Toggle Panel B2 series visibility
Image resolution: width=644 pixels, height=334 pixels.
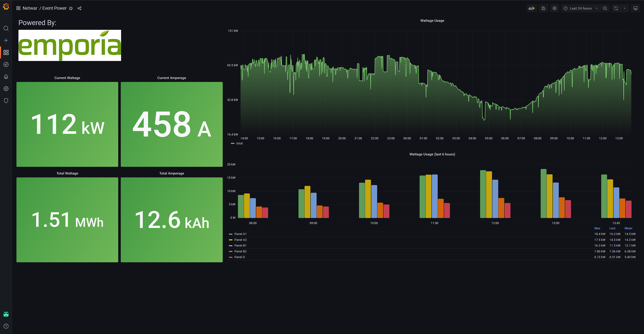pos(240,251)
